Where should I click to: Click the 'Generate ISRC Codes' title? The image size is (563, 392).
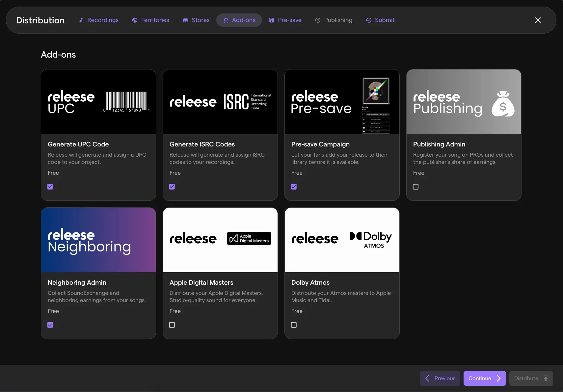coord(202,144)
